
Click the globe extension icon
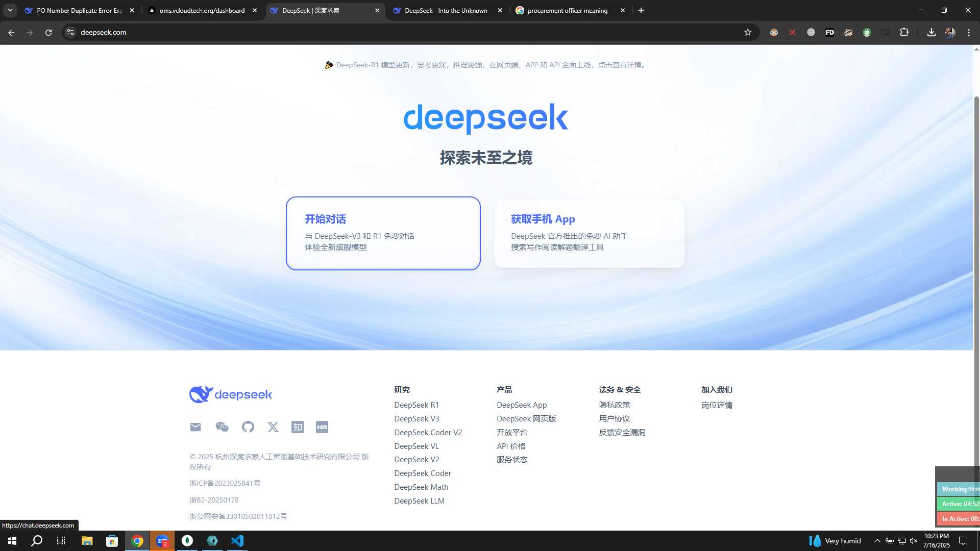click(x=811, y=32)
